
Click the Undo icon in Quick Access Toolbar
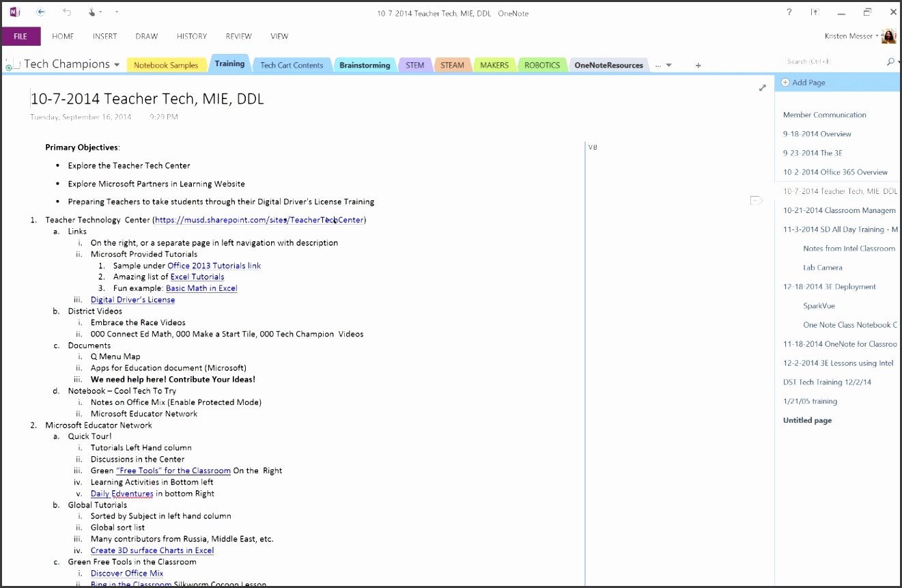pyautogui.click(x=66, y=12)
